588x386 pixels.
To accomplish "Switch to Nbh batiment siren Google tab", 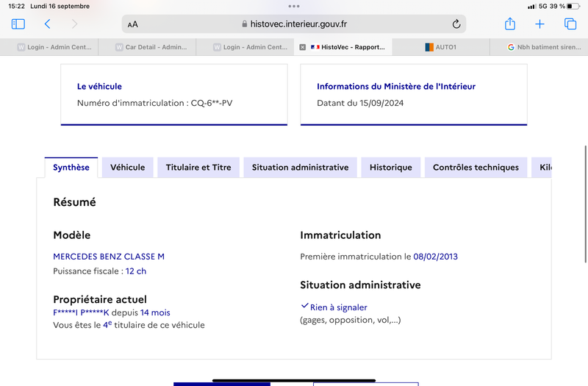I will (539, 47).
